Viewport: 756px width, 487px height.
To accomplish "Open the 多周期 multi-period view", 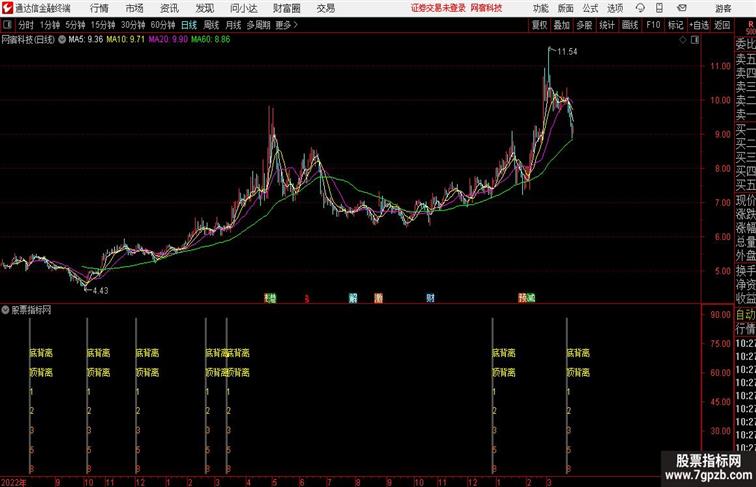I will pyautogui.click(x=258, y=25).
